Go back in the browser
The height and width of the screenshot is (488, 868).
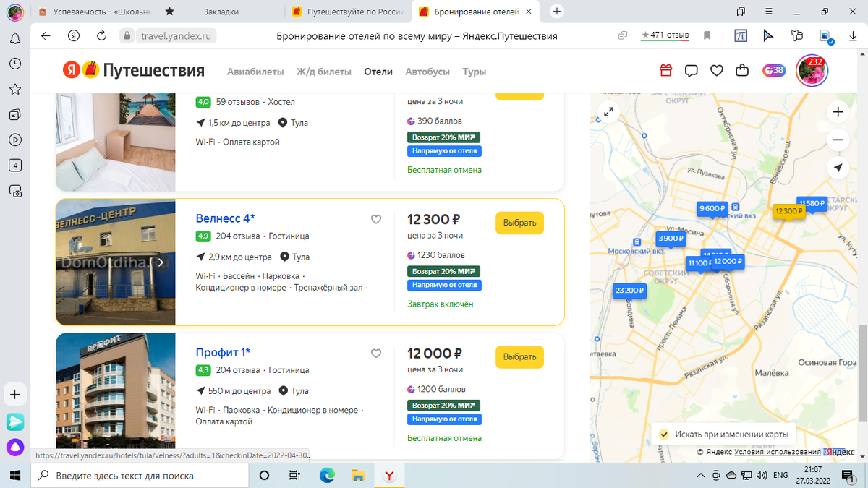(46, 36)
